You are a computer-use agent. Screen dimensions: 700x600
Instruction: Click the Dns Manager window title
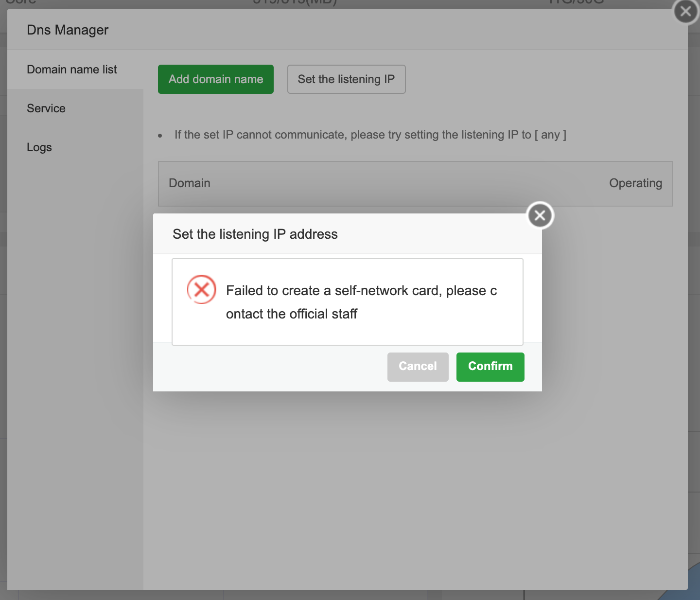click(68, 30)
